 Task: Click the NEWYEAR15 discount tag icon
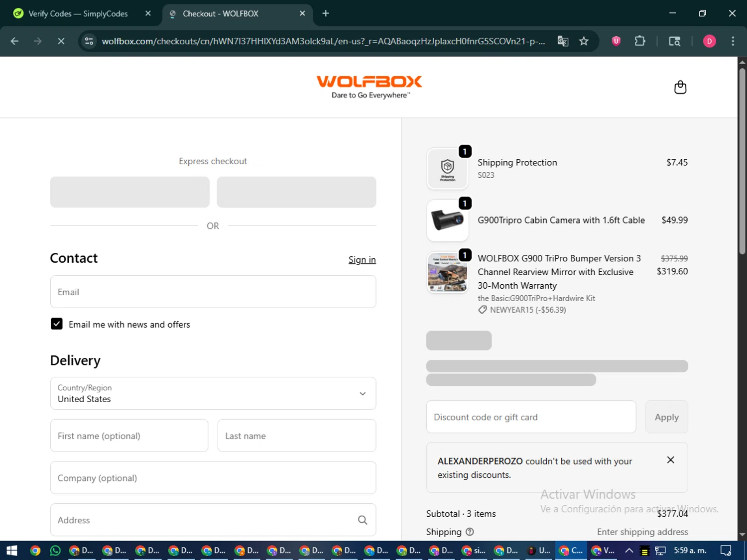[x=482, y=310]
